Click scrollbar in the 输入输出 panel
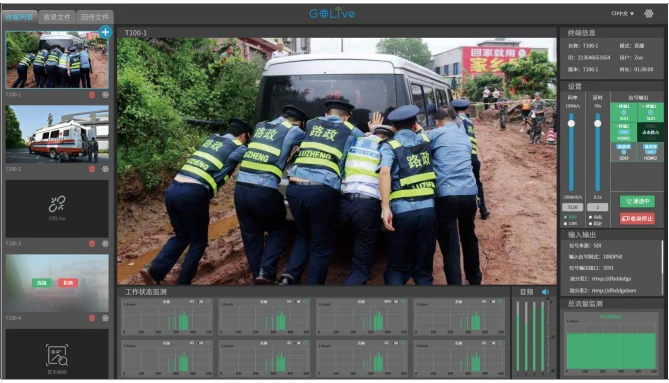 pos(663,256)
